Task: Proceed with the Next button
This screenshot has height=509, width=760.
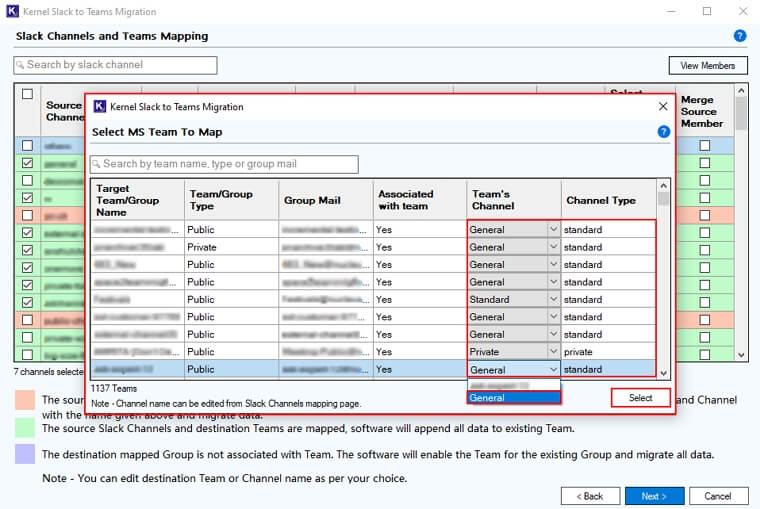Action: pos(654,496)
